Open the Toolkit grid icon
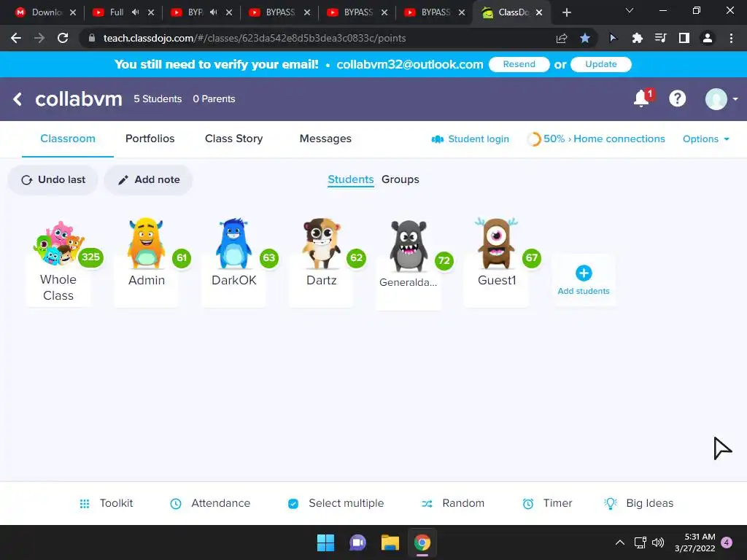This screenshot has width=747, height=560. click(x=85, y=503)
